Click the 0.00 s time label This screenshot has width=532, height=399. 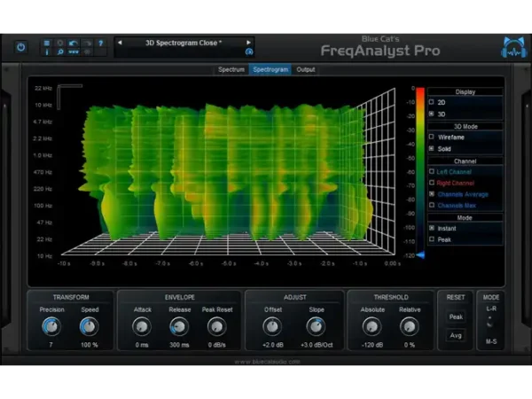392,263
